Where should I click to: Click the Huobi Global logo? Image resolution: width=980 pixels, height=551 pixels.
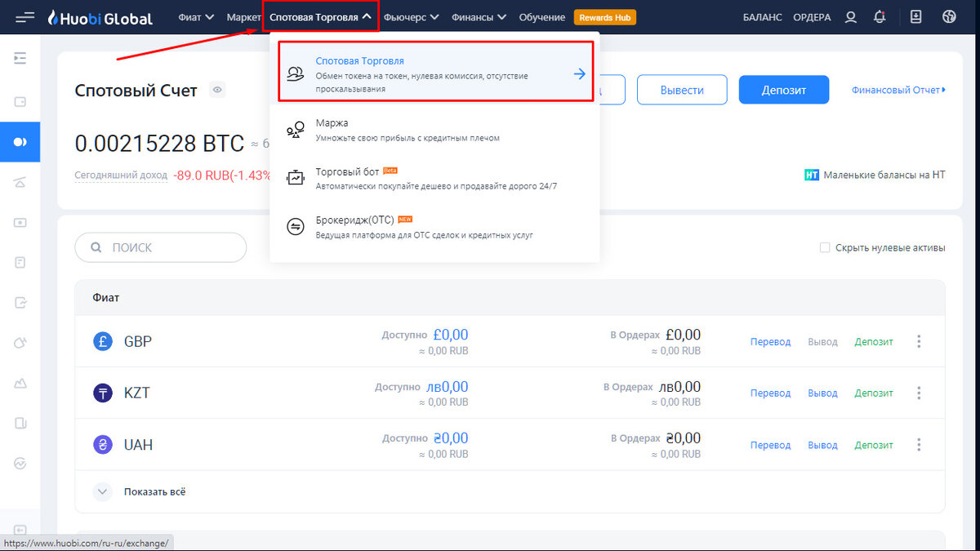100,17
